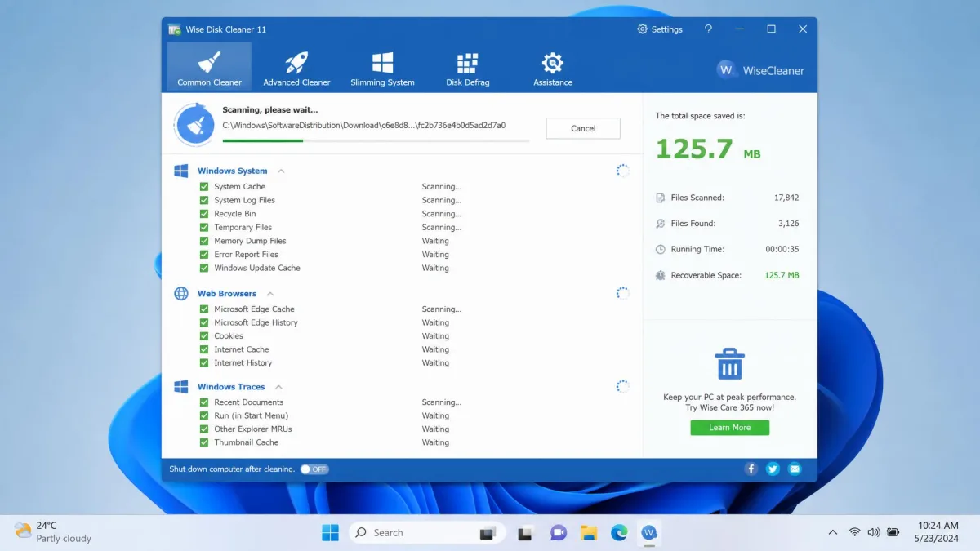Click the Windows System loading spinner

[x=622, y=171]
